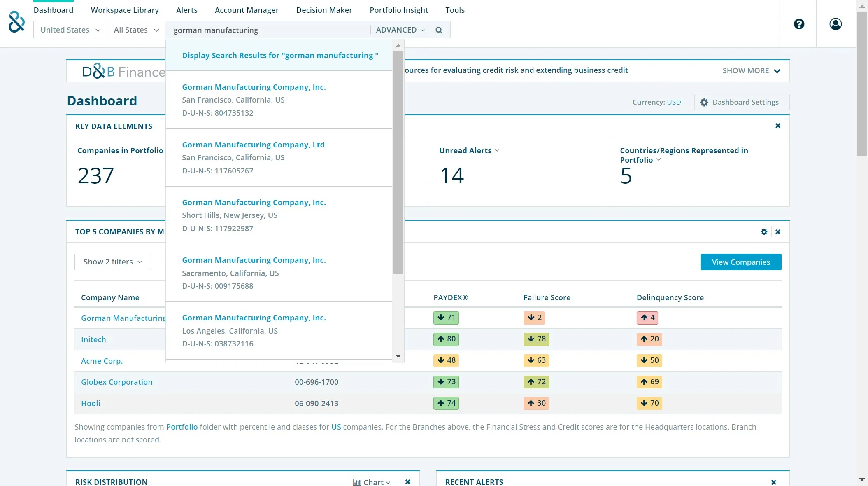This screenshot has width=868, height=486.
Task: Click the search magnifier icon
Action: coord(439,30)
